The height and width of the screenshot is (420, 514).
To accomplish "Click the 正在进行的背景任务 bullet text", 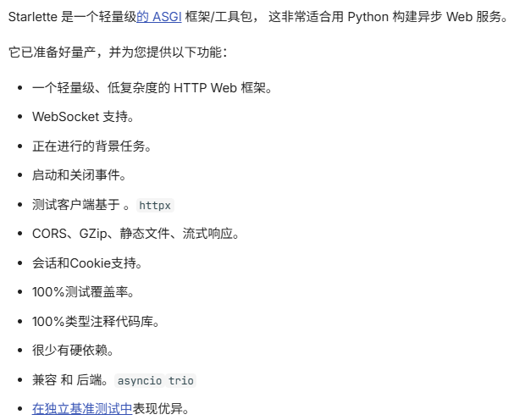I will point(91,146).
